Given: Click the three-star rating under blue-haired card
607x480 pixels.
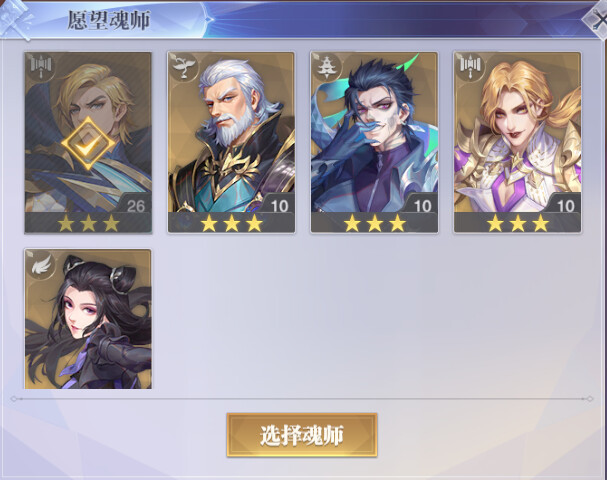Looking at the screenshot, I should click(x=374, y=223).
